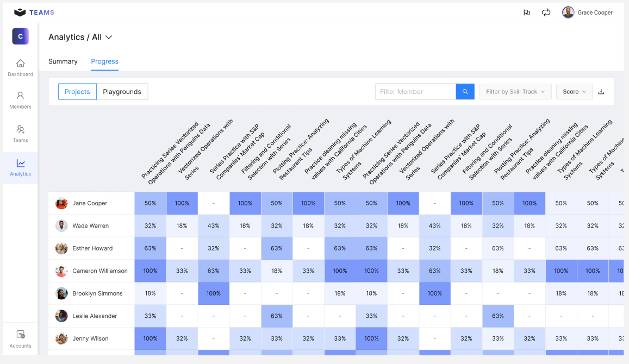Select the Progress tab
The height and width of the screenshot is (364, 629).
tap(104, 61)
